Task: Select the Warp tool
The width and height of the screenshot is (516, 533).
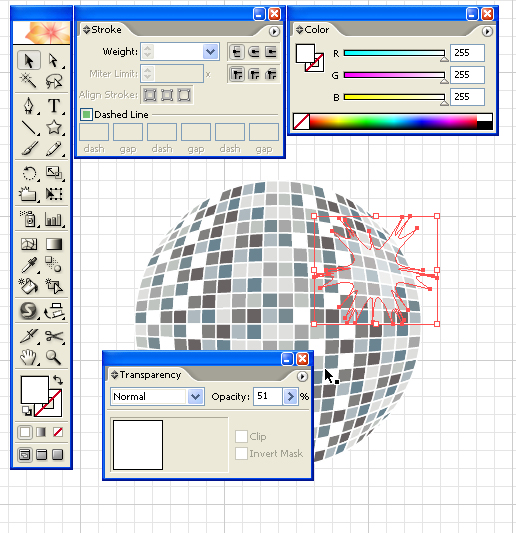Action: point(29,194)
